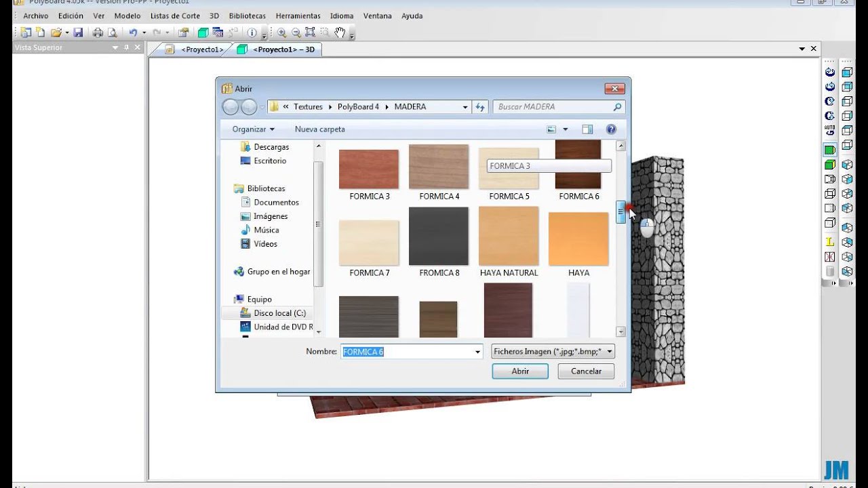Open the Bibliotecas menu
The width and height of the screenshot is (868, 488).
pos(248,16)
